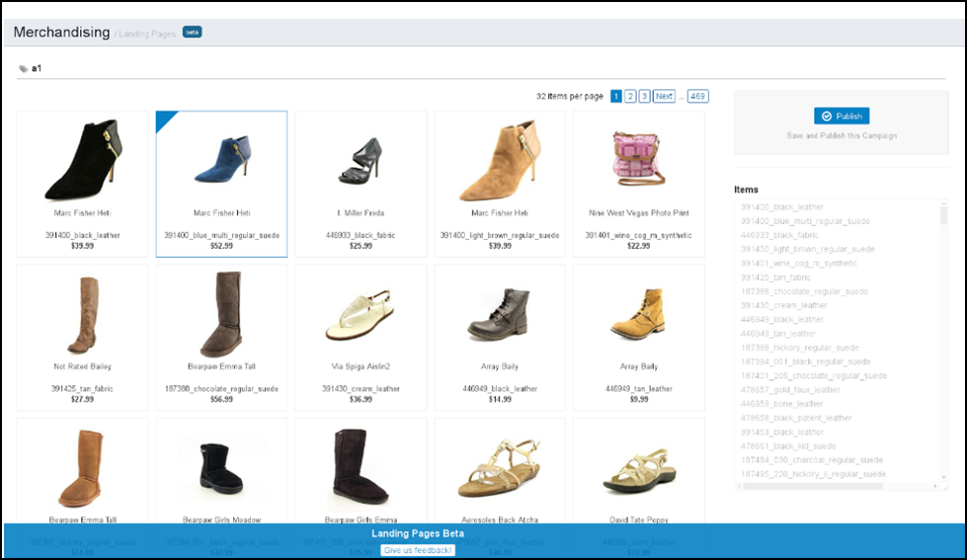This screenshot has height=560, width=967.
Task: Click 446933_black_fabric in Items list
Action: [779, 235]
